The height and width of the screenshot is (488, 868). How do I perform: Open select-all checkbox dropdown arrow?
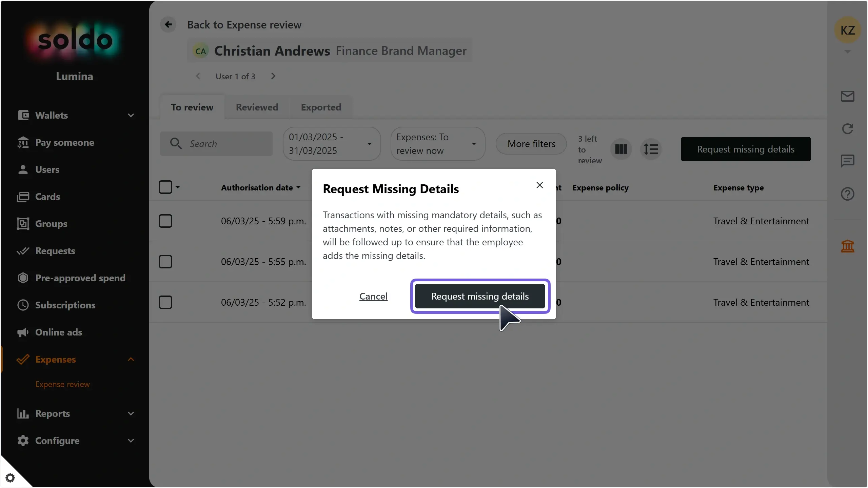pos(178,187)
